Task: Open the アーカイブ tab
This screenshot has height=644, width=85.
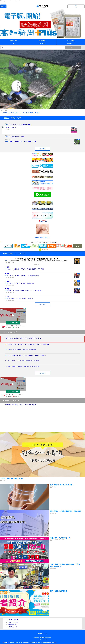Action: point(42,44)
